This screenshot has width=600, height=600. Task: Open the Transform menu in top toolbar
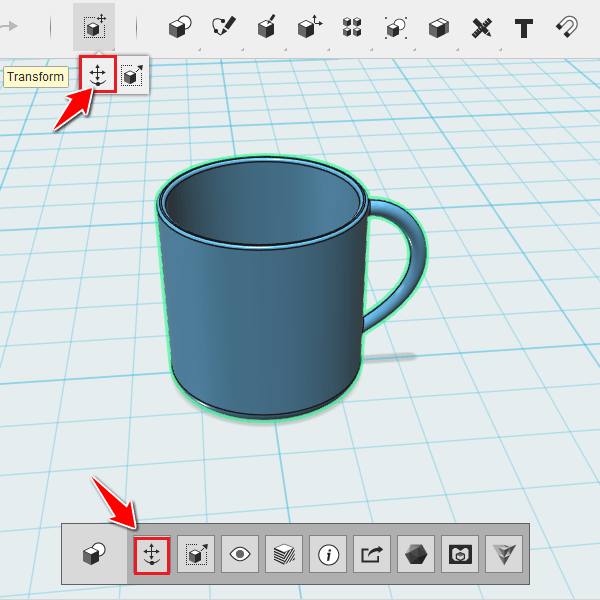(94, 27)
